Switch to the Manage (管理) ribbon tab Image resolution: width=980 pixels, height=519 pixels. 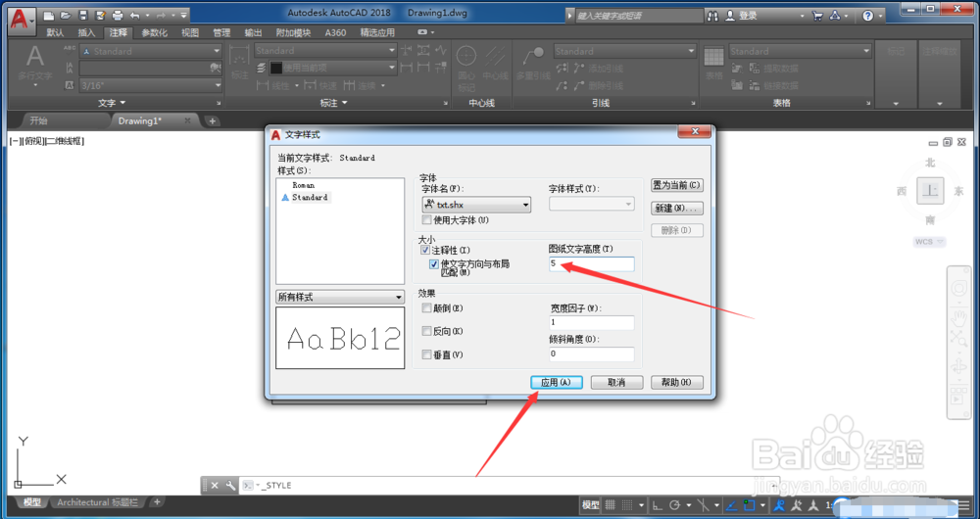click(x=221, y=32)
